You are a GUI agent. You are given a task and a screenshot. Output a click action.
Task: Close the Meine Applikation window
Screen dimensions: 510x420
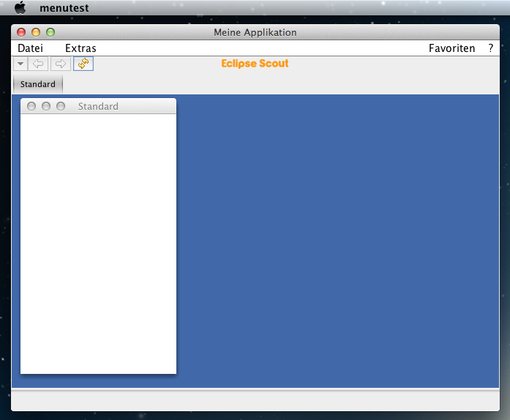pos(21,32)
